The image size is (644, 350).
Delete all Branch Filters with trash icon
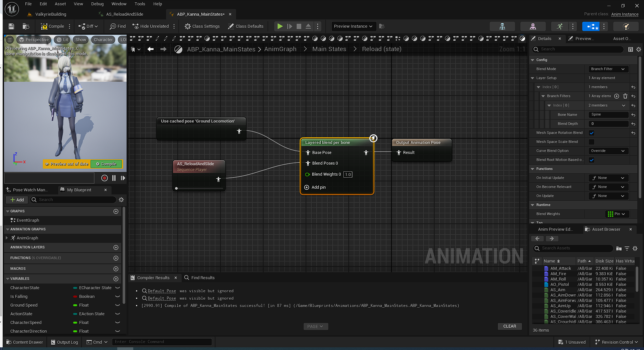[625, 96]
